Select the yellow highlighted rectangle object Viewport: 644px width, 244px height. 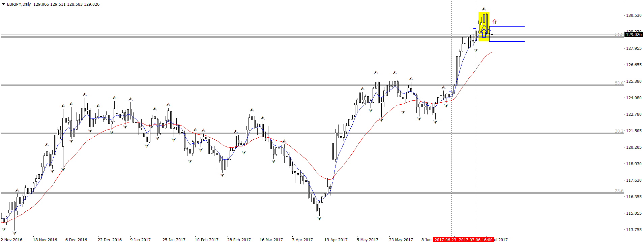click(484, 27)
